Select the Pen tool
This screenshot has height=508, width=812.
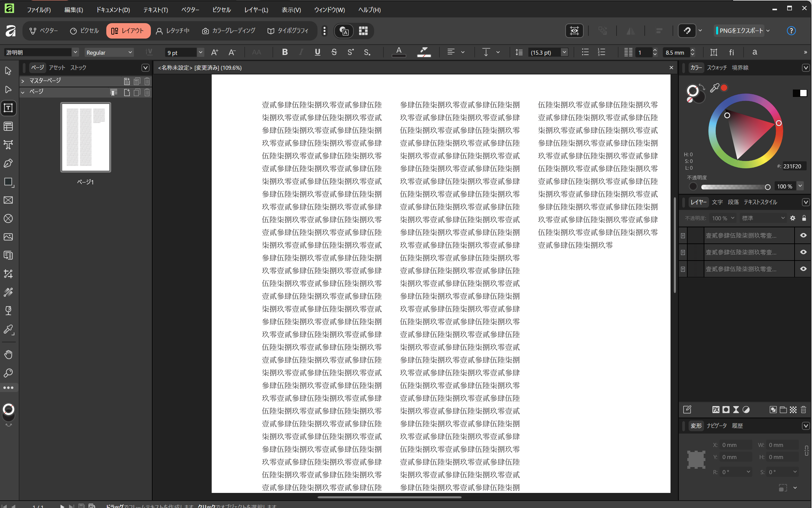(x=8, y=163)
